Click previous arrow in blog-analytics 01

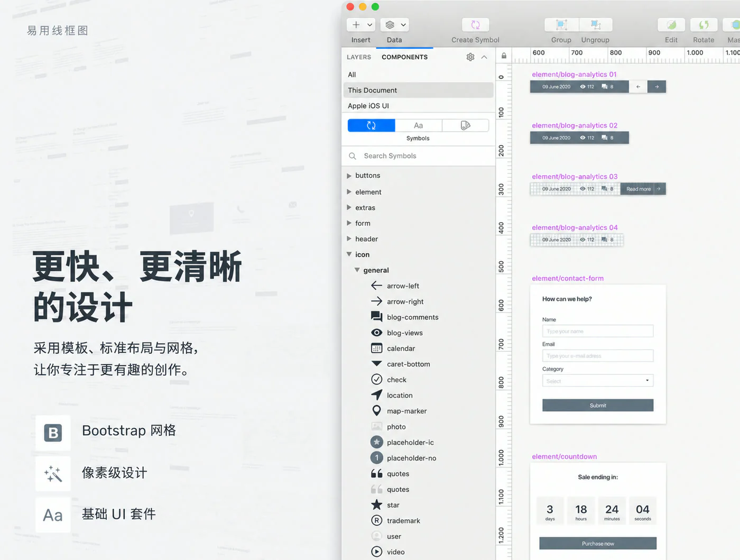pyautogui.click(x=638, y=87)
